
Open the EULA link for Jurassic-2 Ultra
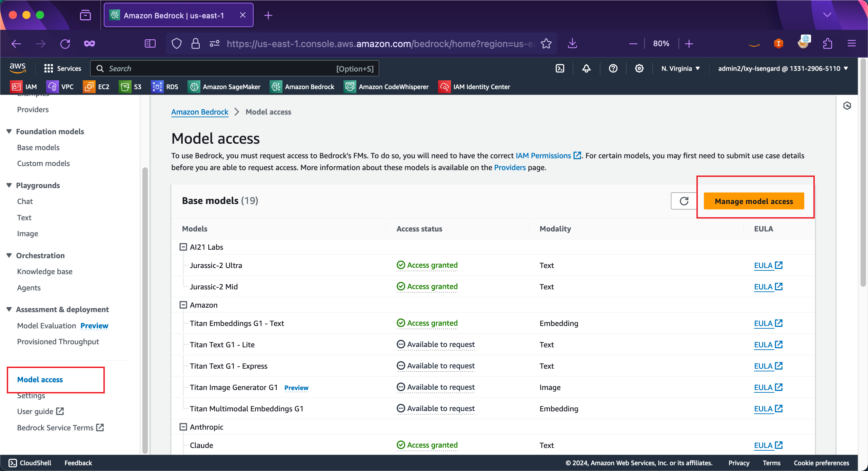pyautogui.click(x=768, y=265)
